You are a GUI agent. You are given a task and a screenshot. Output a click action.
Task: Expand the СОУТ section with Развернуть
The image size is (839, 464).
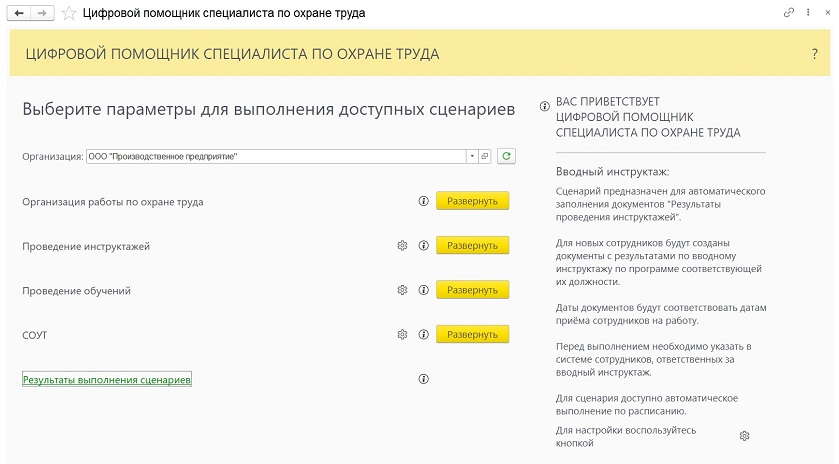[x=472, y=334]
